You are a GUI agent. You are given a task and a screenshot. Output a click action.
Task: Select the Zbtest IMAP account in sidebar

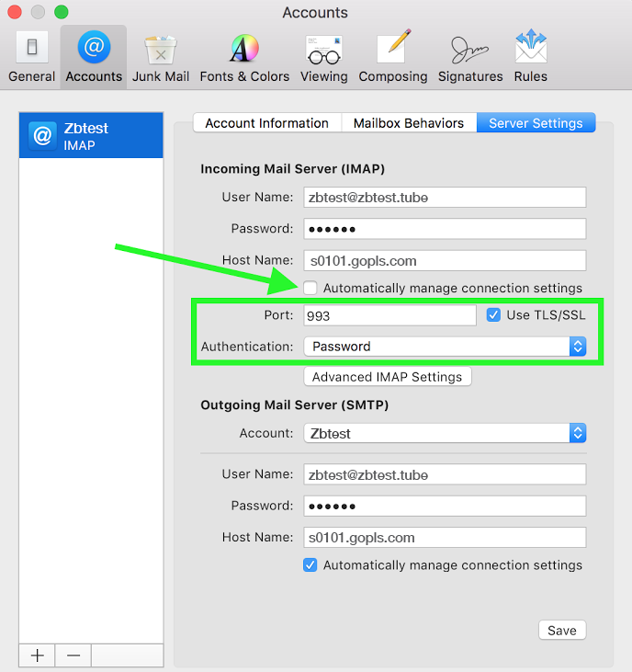click(x=91, y=135)
